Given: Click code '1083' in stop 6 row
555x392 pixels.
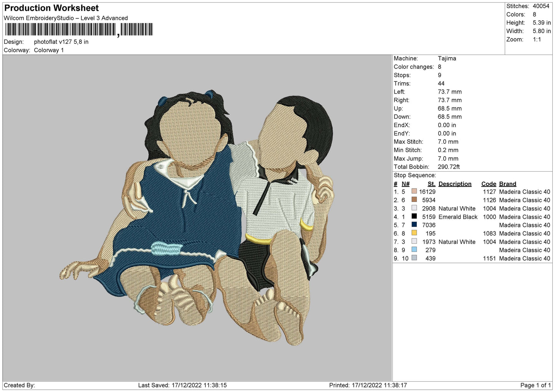Looking at the screenshot, I should (x=490, y=233).
